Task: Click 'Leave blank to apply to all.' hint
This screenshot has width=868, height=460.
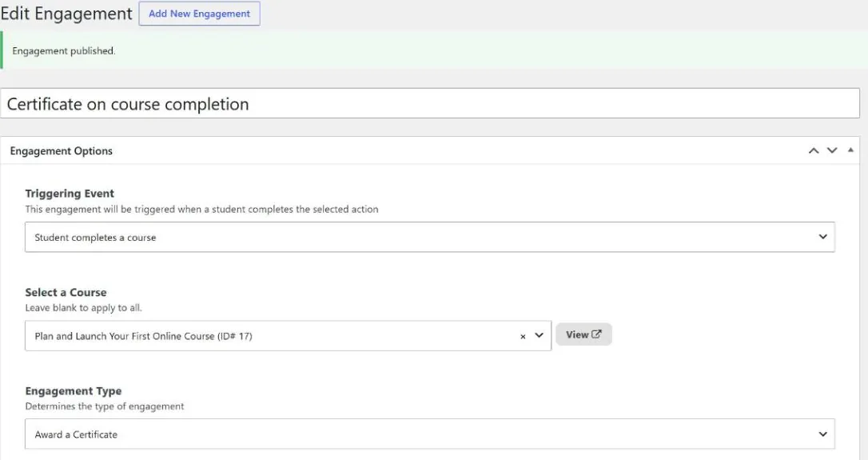Action: 84,307
